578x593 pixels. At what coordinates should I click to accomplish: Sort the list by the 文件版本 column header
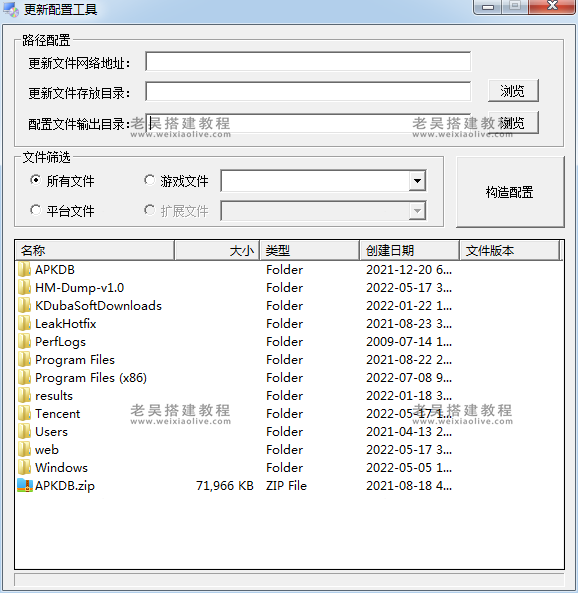[x=510, y=250]
